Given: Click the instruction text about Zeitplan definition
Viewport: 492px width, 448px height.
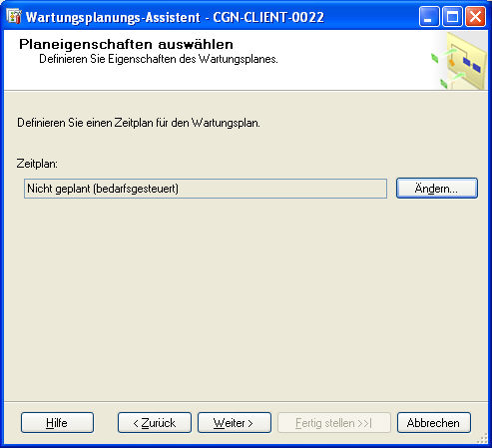Looking at the screenshot, I should pyautogui.click(x=139, y=123).
